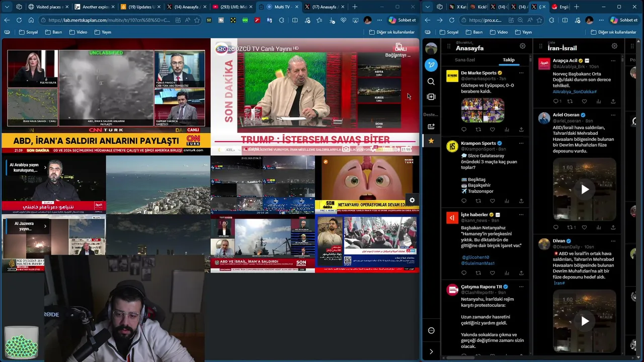Switch to KickP tab in right browser

coord(478,7)
